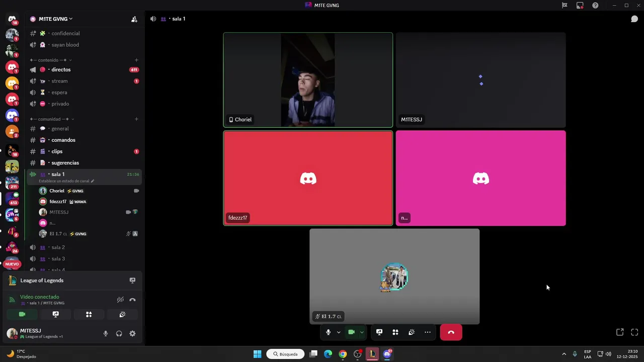Open soundboard from left voice panel
This screenshot has height=362, width=644.
(x=122, y=314)
